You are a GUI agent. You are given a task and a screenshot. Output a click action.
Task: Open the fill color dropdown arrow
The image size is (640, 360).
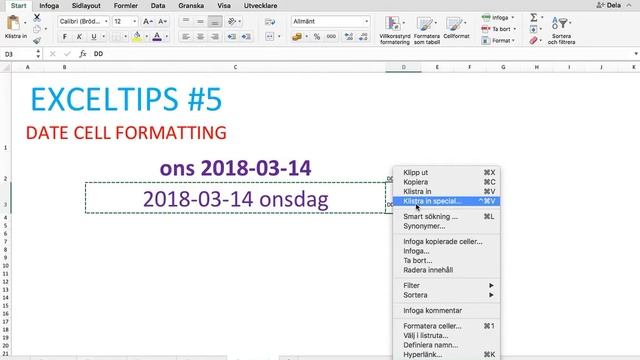(x=147, y=37)
